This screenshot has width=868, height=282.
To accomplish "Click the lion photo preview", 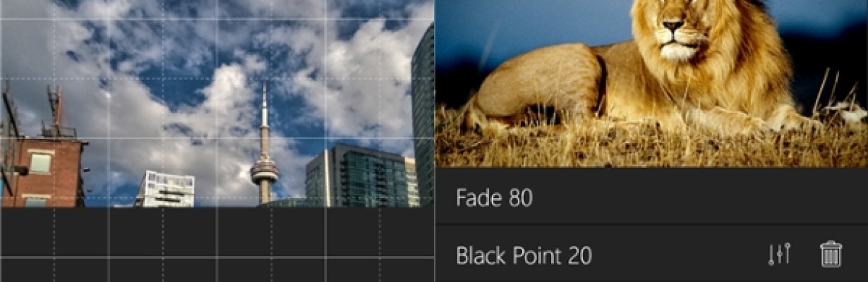I will click(651, 83).
